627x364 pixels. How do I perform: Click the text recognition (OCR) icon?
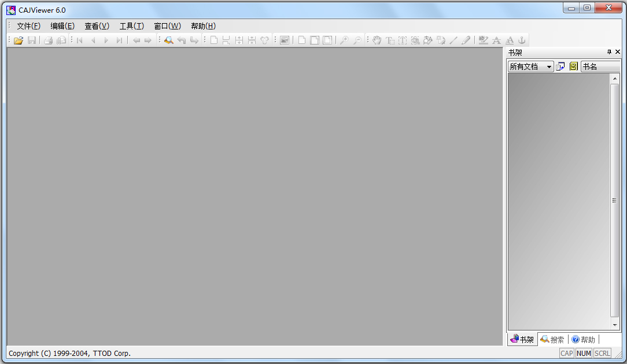click(427, 40)
